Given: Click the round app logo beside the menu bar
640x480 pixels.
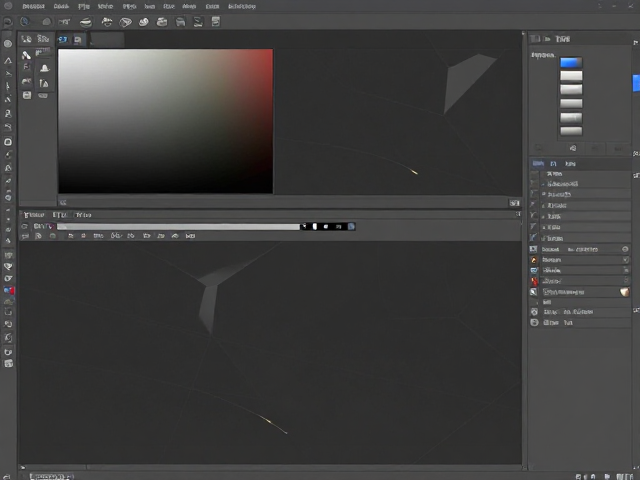Looking at the screenshot, I should click(7, 6).
